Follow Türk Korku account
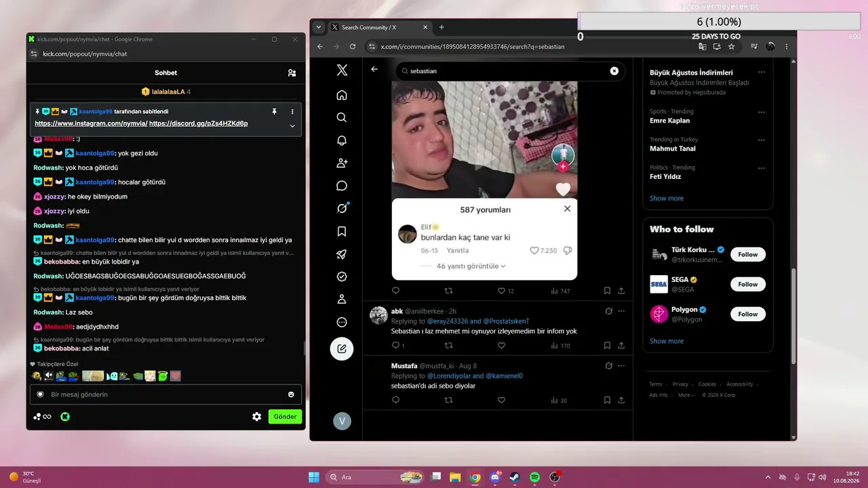 pos(748,254)
